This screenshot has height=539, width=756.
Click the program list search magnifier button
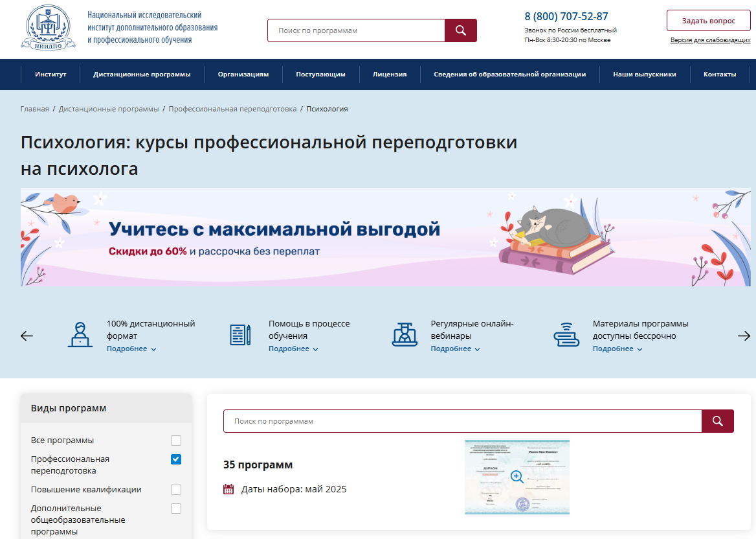click(x=717, y=421)
